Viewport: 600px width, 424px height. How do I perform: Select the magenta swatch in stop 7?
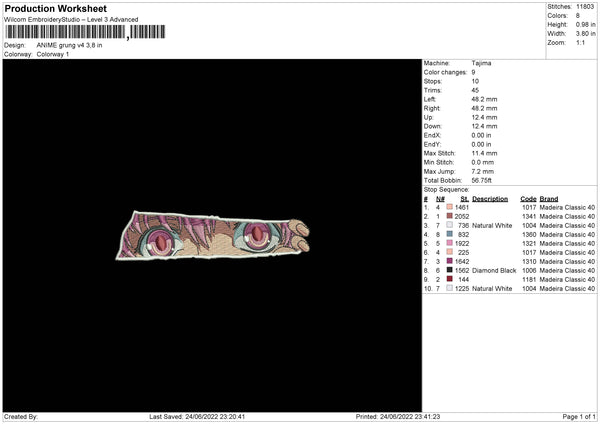click(450, 261)
